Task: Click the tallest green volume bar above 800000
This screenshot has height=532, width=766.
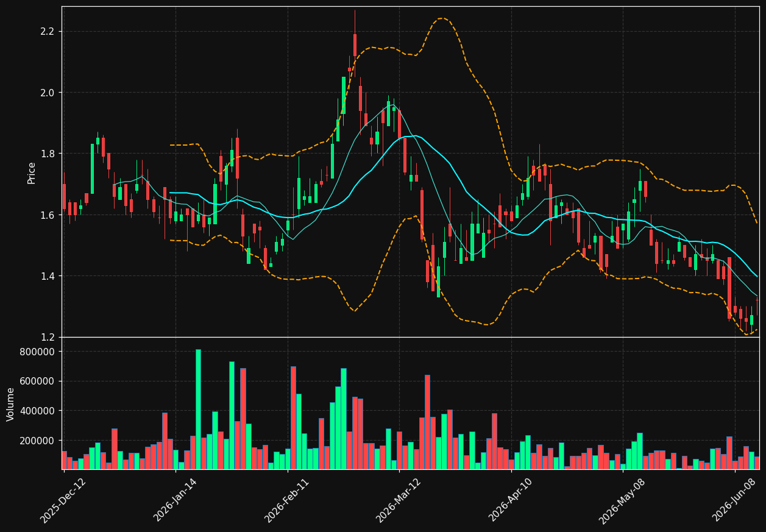Action: 198,409
